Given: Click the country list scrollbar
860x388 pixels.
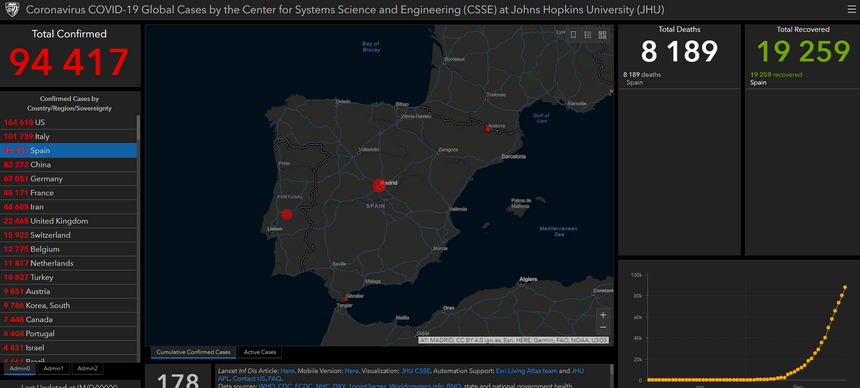Looking at the screenshot, I should 139,236.
